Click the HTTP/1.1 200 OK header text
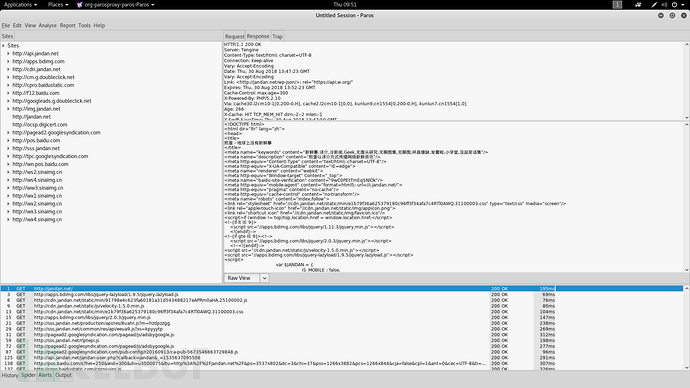The height and width of the screenshot is (388, 690). 242,44
